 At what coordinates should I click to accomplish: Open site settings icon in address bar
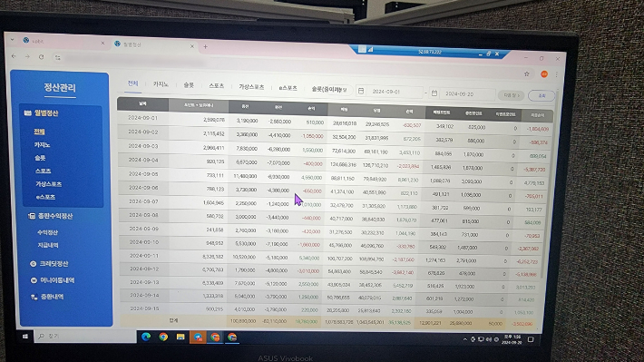tap(57, 57)
